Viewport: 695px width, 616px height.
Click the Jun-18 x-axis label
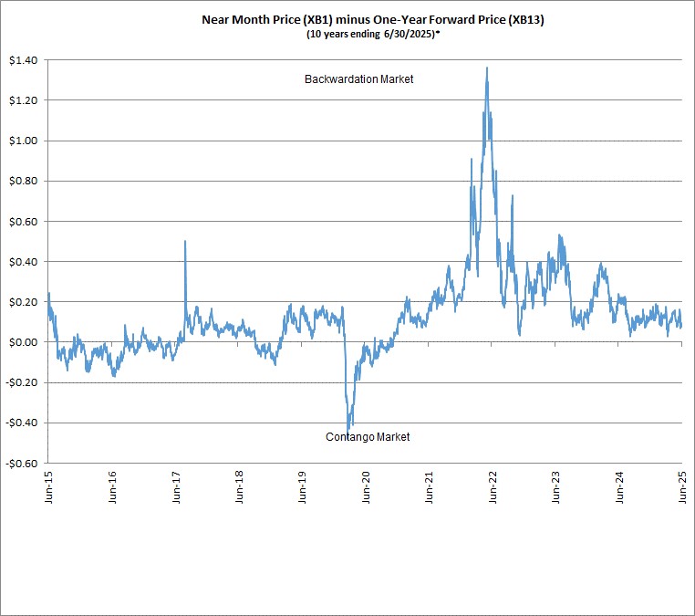[x=239, y=487]
